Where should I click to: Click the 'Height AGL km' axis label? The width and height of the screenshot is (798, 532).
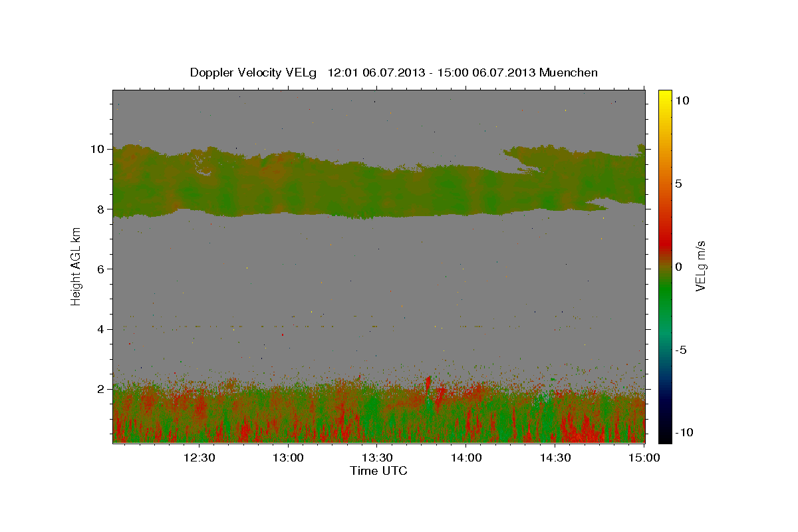(76, 267)
